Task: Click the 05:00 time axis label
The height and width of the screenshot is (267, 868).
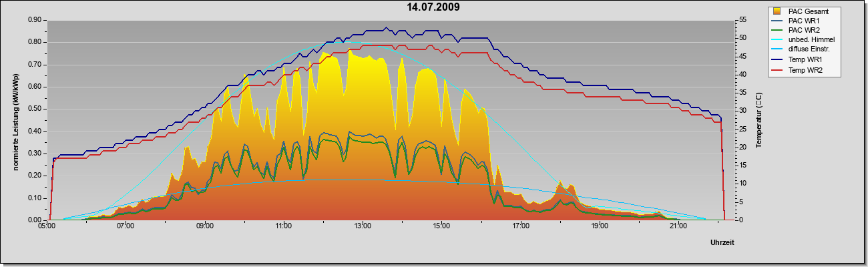Action: [x=47, y=226]
